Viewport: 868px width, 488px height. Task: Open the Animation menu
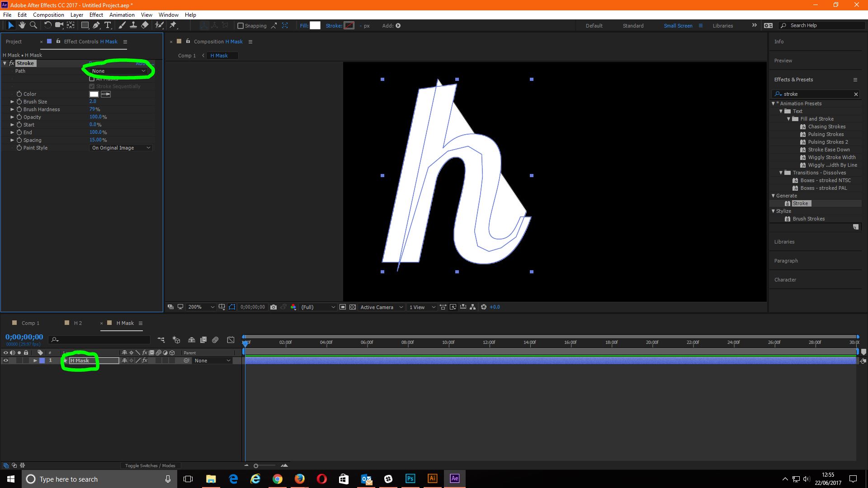click(x=122, y=14)
